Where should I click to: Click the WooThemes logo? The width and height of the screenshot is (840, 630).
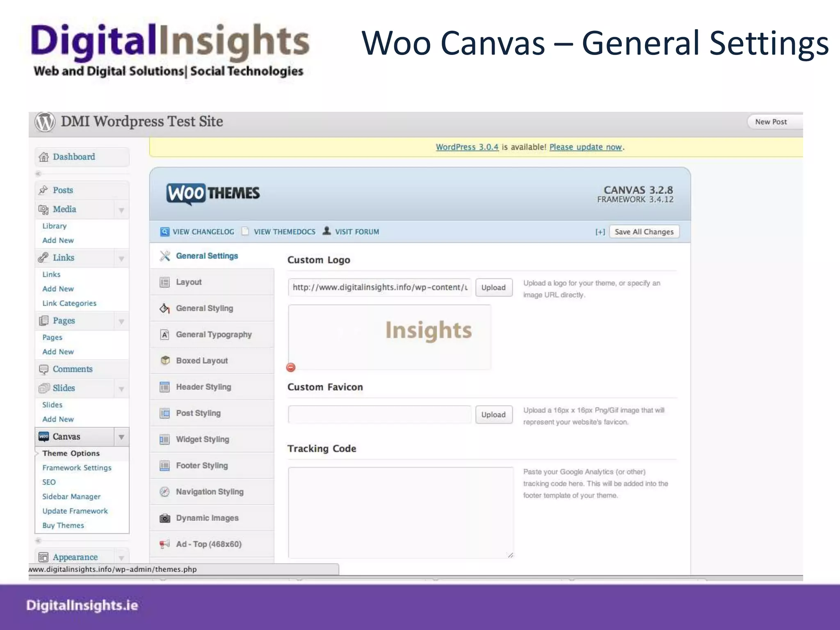point(213,193)
